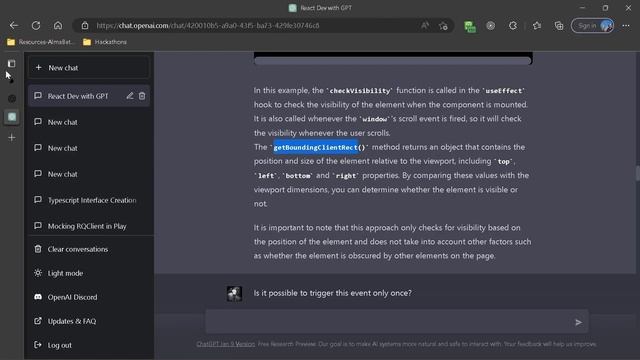Open the read aloud icon in address bar
640x360 pixels.
tap(424, 26)
